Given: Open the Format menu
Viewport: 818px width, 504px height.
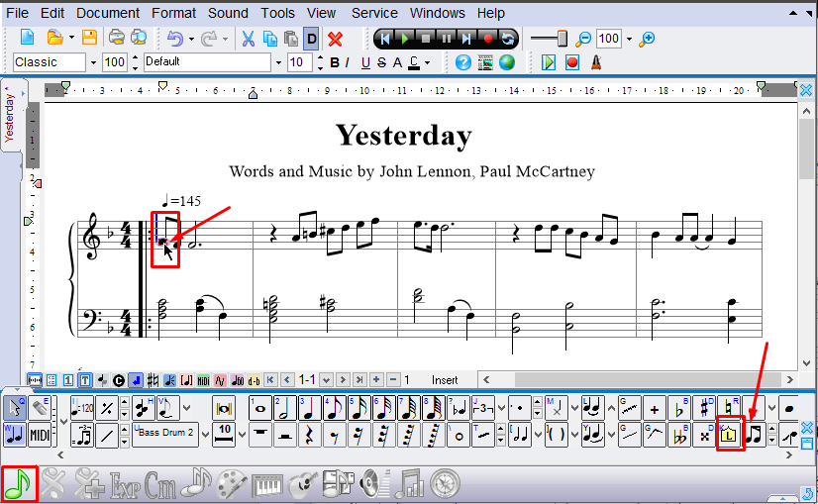Looking at the screenshot, I should click(173, 13).
